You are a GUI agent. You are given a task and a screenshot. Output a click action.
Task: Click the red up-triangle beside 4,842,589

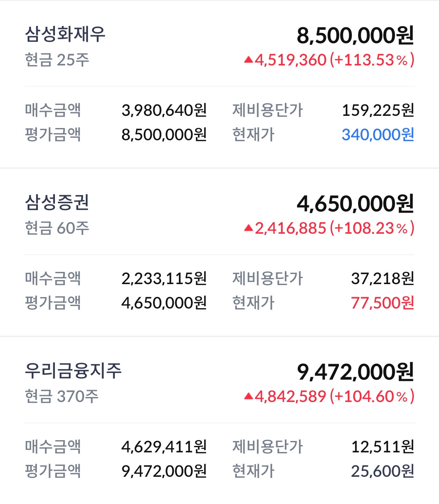[248, 397]
